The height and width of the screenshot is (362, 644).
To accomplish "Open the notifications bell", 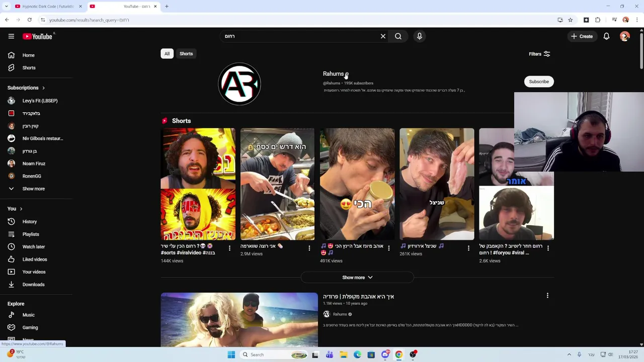I will tap(606, 36).
